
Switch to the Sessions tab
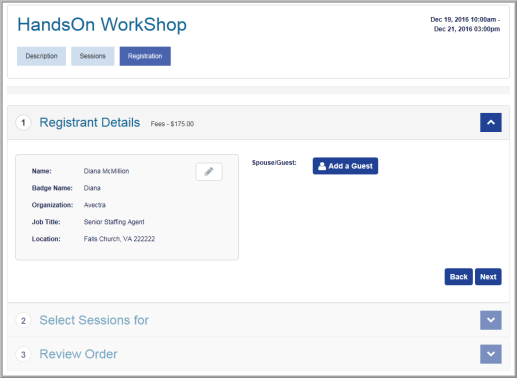(x=93, y=56)
